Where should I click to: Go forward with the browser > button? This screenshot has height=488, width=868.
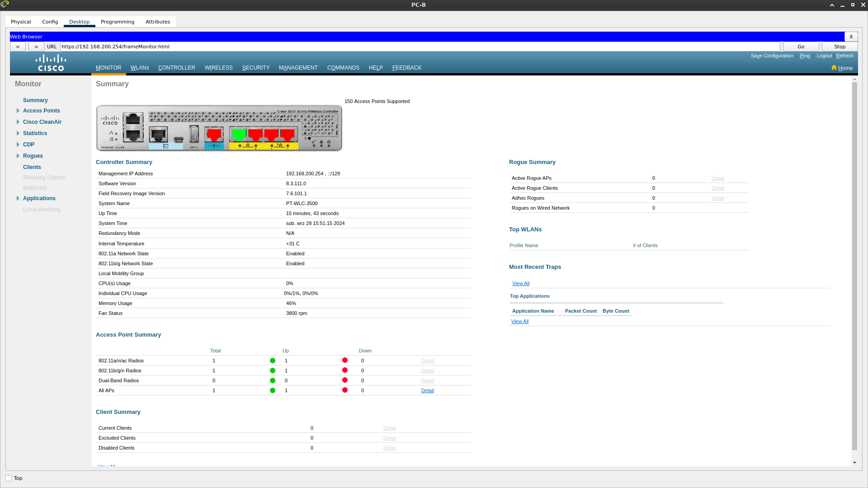[x=36, y=47]
